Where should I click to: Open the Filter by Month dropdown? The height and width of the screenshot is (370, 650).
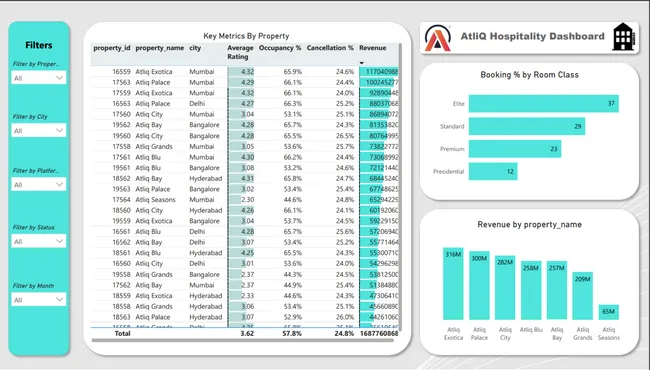point(39,300)
